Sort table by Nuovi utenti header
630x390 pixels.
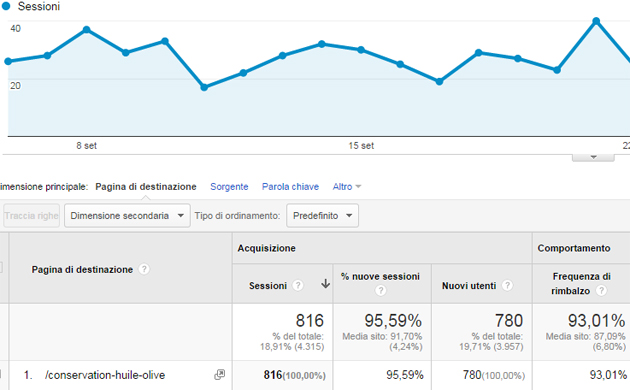click(469, 286)
